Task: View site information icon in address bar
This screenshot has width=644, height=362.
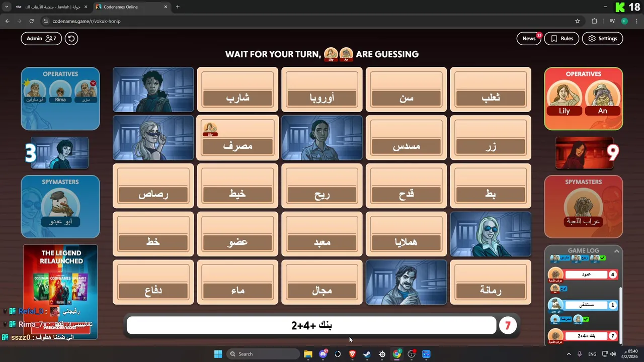Action: tap(46, 21)
